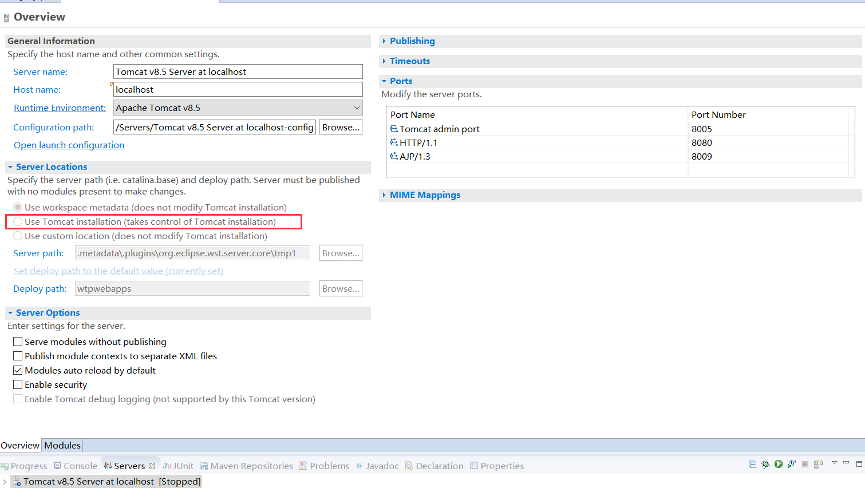Click Enable Tomcat debug logging checkbox
Image resolution: width=865 pixels, height=504 pixels.
pos(18,399)
